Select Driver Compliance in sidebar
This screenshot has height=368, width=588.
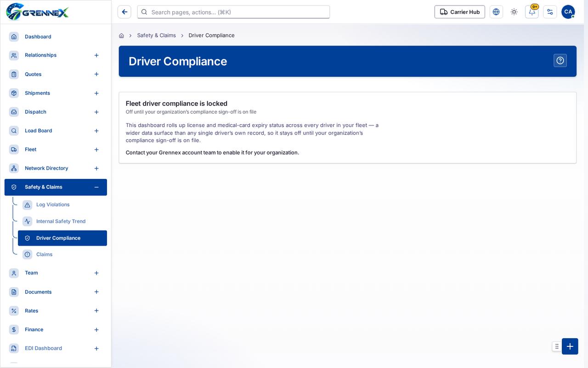[x=62, y=238]
